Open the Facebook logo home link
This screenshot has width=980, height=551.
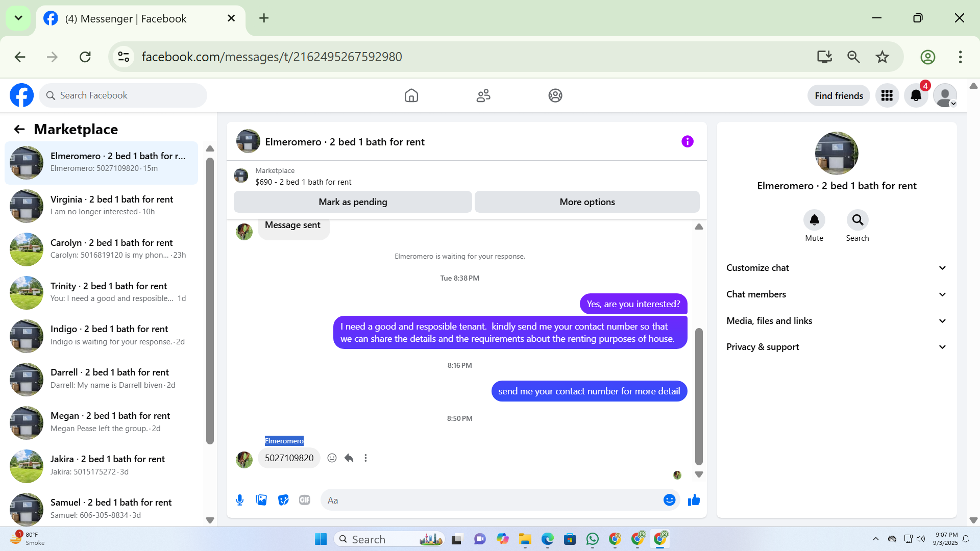(22, 95)
